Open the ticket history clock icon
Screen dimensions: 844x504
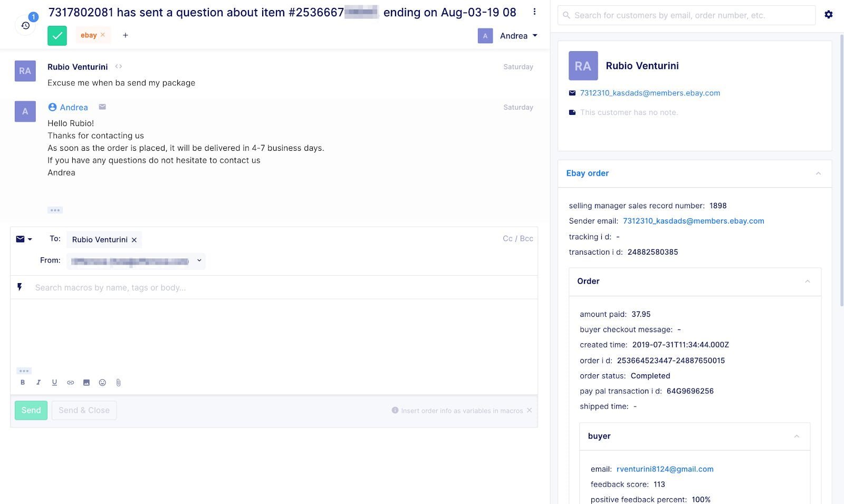click(25, 25)
